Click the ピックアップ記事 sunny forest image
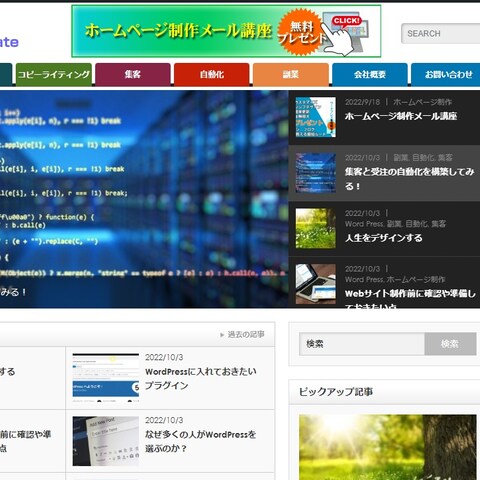The height and width of the screenshot is (480, 480). (388, 447)
